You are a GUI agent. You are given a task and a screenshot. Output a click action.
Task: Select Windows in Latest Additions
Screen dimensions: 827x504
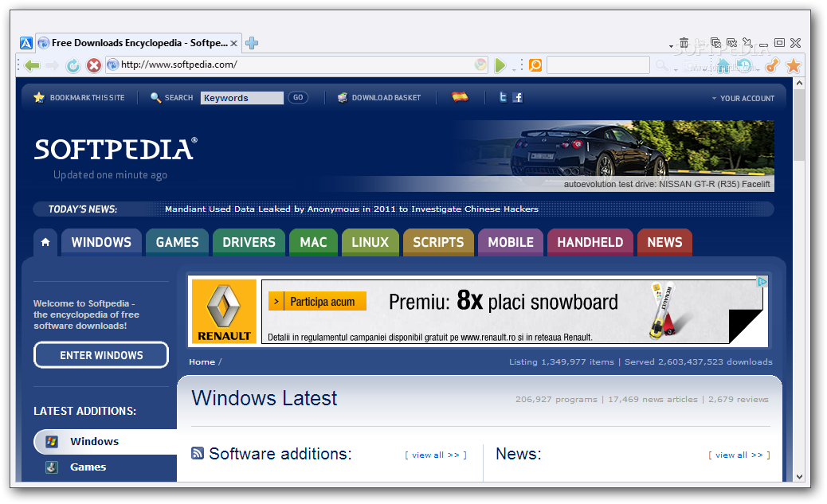coord(105,442)
